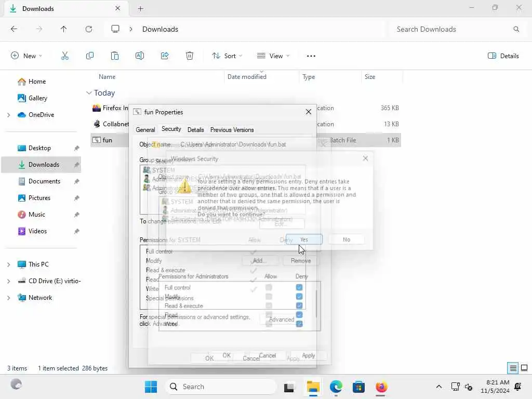Click the Delete trash icon in toolbar

pos(190,56)
